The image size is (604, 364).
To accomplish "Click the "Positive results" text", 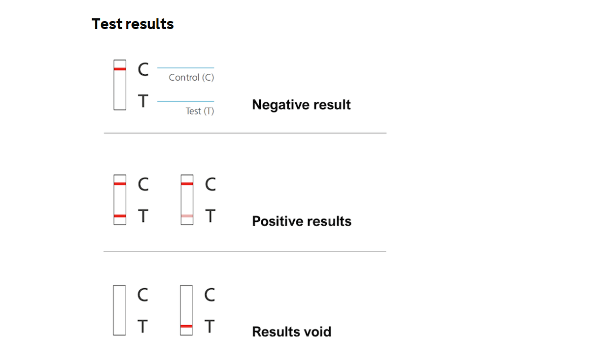I will point(302,221).
